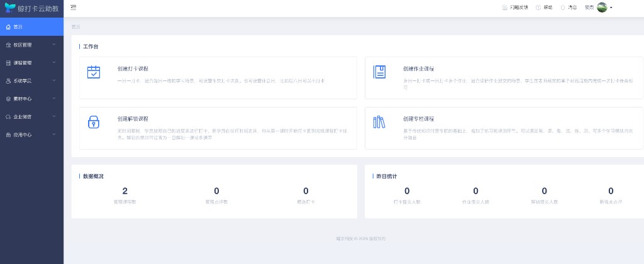Click the 创建打卡课程 description text
The height and width of the screenshot is (264, 644).
pyautogui.click(x=221, y=81)
